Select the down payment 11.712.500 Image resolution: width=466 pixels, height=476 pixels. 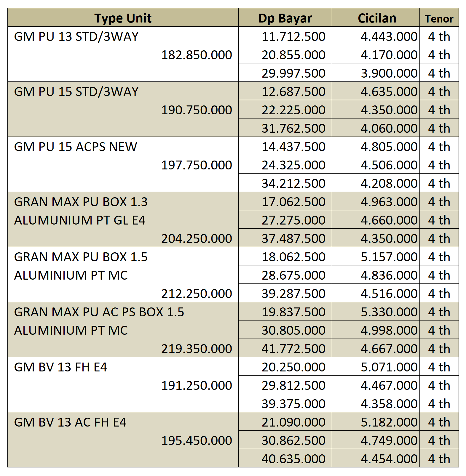293,37
